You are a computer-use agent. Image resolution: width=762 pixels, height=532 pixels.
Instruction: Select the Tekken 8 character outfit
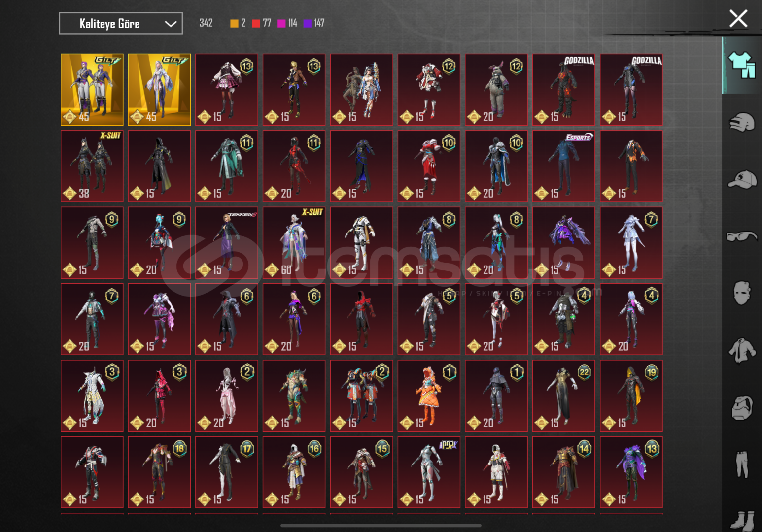pyautogui.click(x=227, y=243)
